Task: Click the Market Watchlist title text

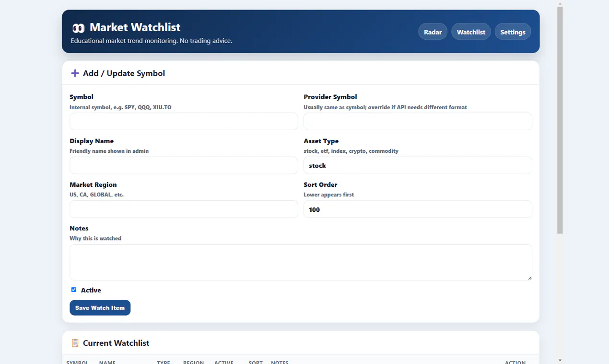Action: 135,27
